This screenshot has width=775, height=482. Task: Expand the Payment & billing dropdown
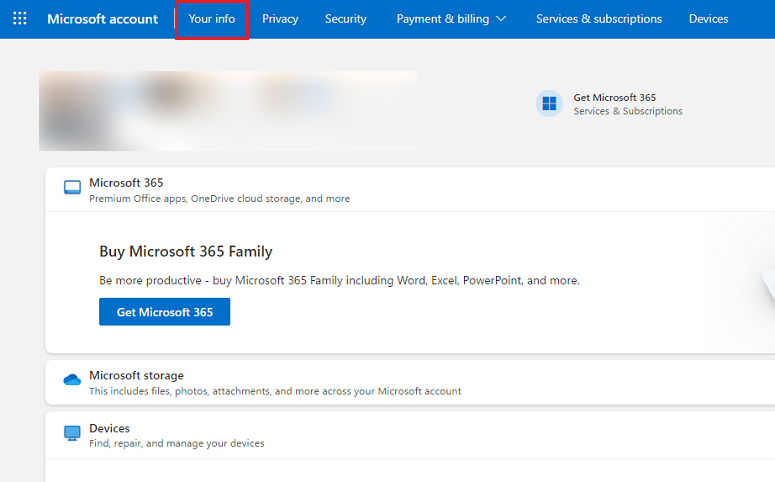[x=451, y=19]
